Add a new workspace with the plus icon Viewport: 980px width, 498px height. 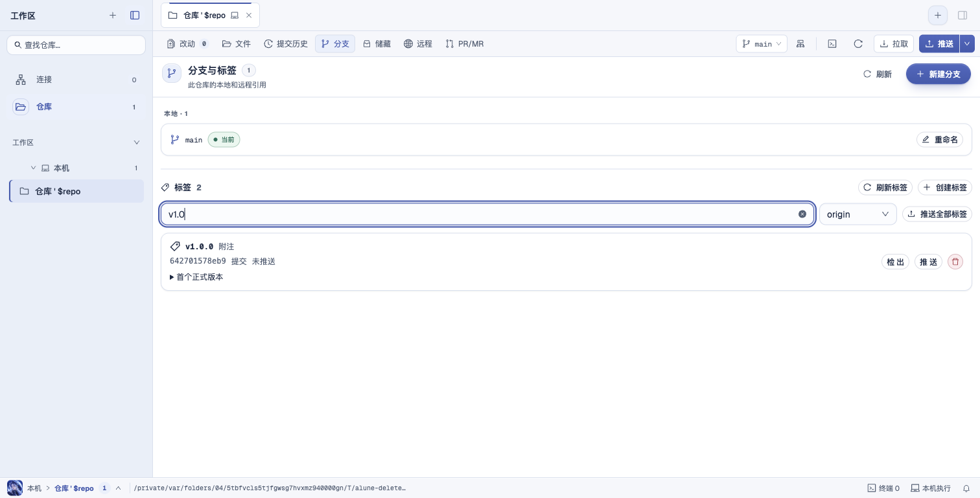[x=113, y=15]
